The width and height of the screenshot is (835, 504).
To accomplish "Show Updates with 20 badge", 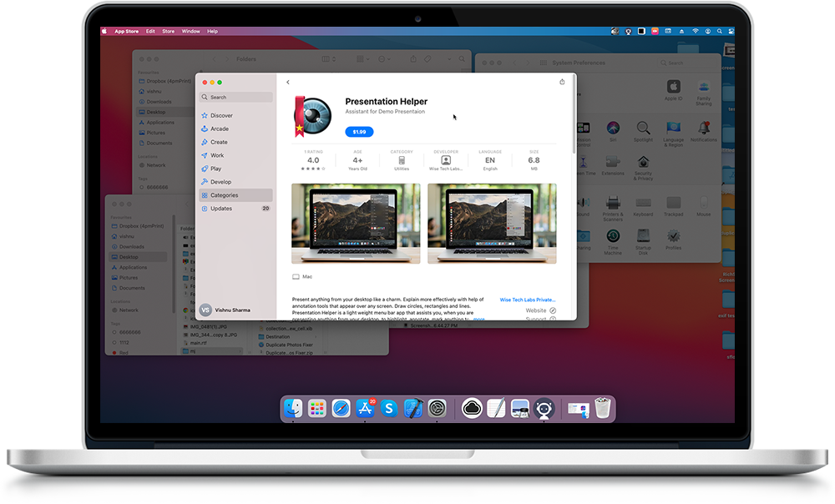I will pyautogui.click(x=235, y=209).
